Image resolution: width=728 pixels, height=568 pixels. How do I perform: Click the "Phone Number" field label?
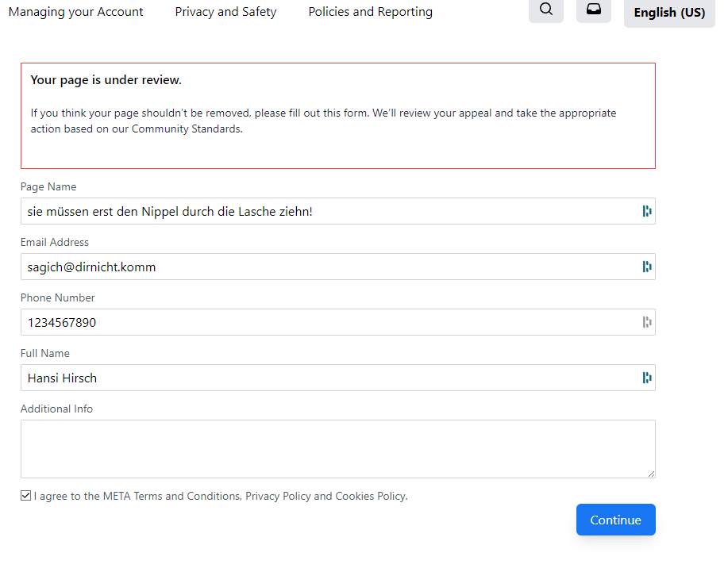click(58, 298)
